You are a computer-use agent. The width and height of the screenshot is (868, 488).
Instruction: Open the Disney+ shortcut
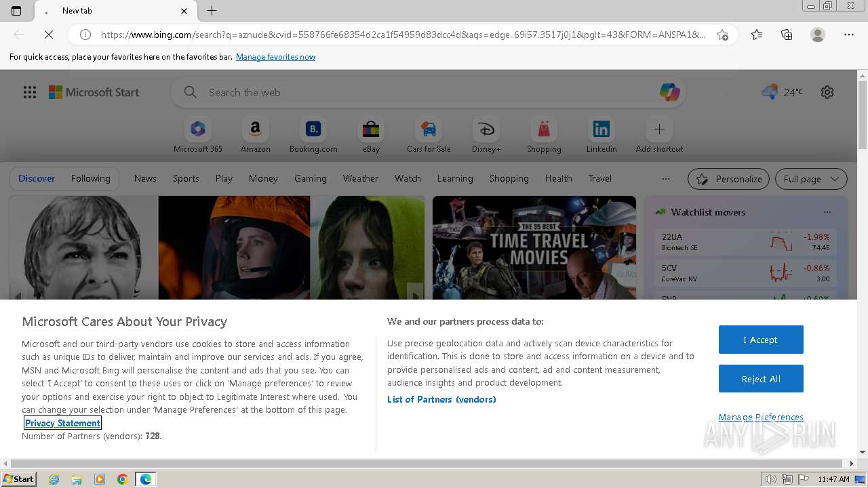(x=486, y=136)
